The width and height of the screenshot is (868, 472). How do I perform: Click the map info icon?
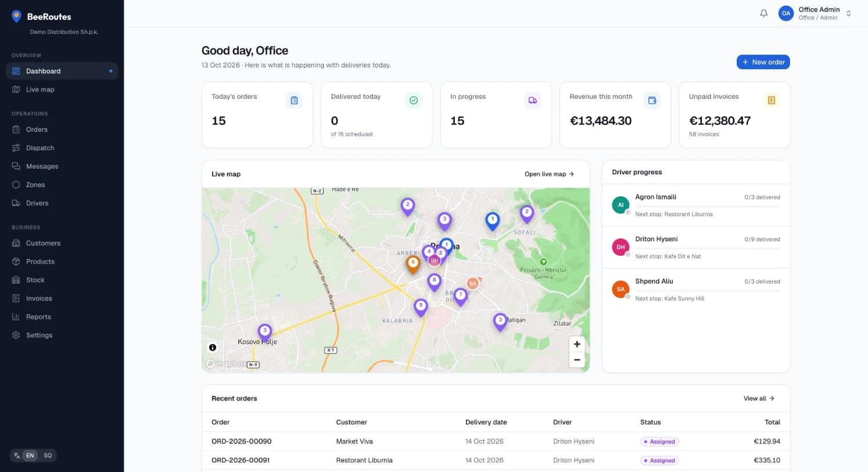coord(213,348)
